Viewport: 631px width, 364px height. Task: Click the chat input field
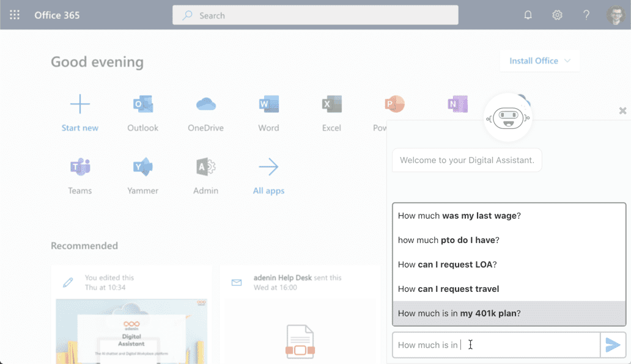pyautogui.click(x=496, y=344)
